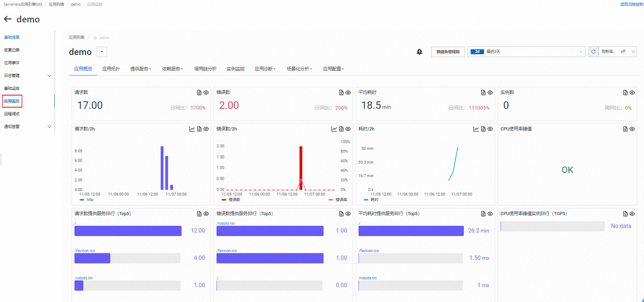Open the alarm bell icon
Screen dimensions: 644x302
[420, 52]
